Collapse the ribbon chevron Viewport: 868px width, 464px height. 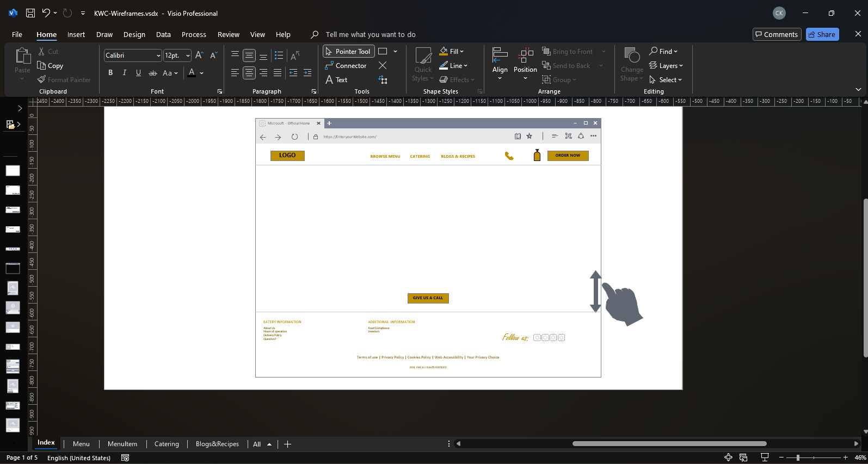[858, 89]
